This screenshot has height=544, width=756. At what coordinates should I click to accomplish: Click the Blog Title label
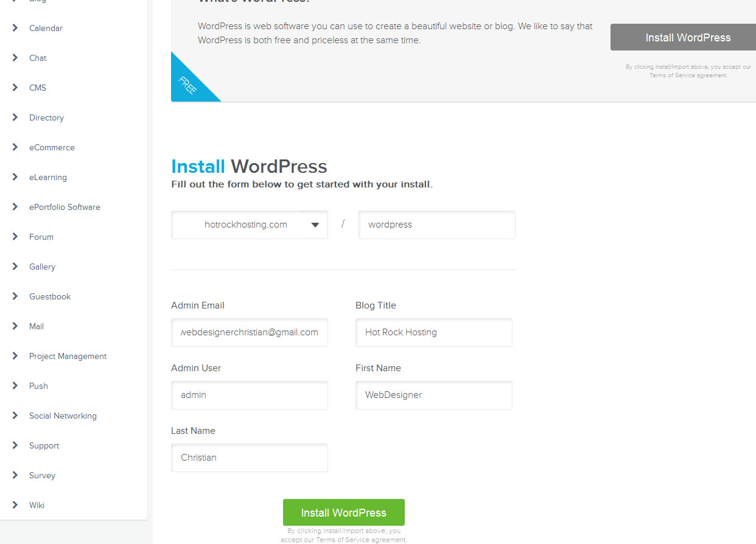click(376, 305)
